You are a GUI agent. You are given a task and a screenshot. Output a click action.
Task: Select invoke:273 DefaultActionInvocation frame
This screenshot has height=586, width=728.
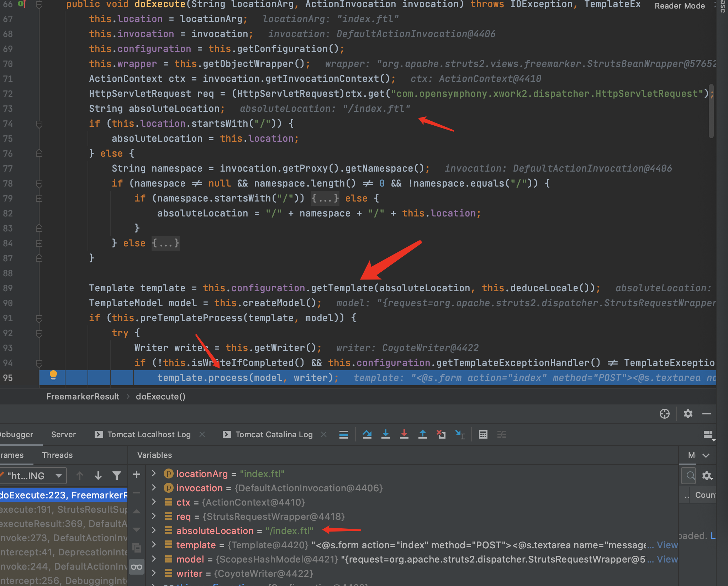coord(64,538)
